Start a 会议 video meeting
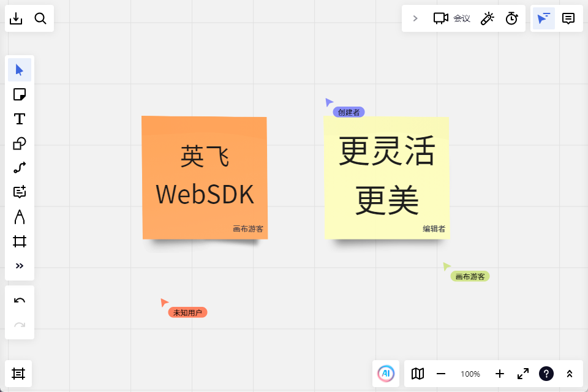Viewport: 588px width, 392px height. click(451, 18)
